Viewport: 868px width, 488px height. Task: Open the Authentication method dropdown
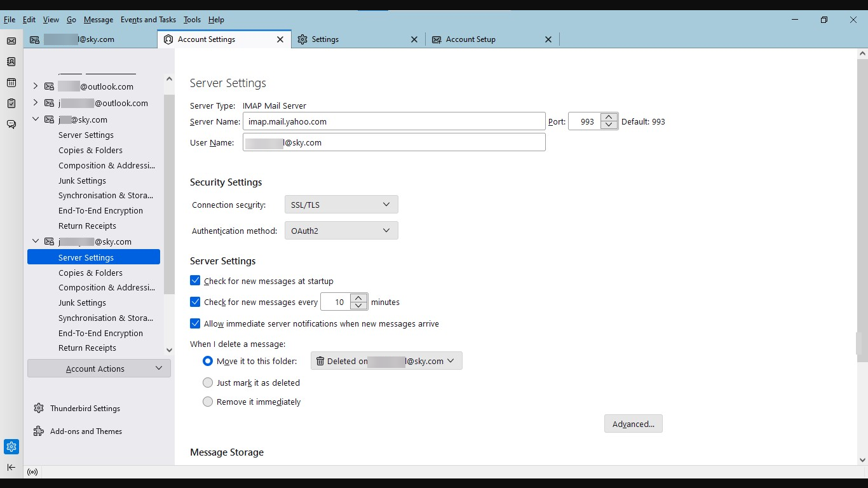(341, 230)
